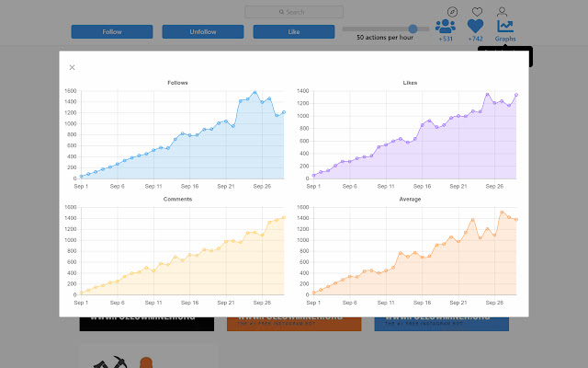Click the orange banner behind the popup
The image size is (588, 368).
294,324
